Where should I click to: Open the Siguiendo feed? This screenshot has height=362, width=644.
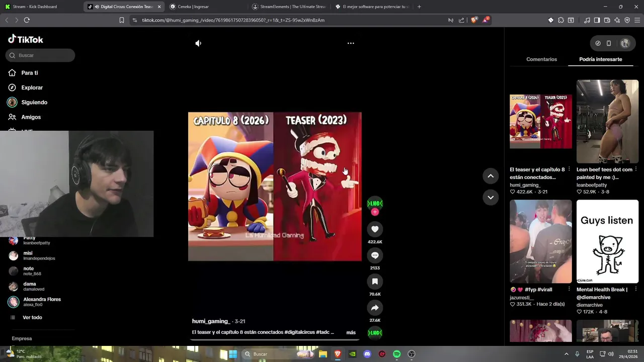coord(28,102)
